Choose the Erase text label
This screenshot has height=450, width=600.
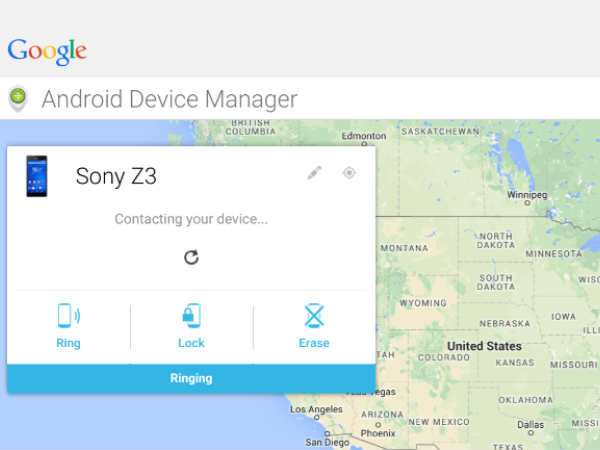(x=314, y=343)
